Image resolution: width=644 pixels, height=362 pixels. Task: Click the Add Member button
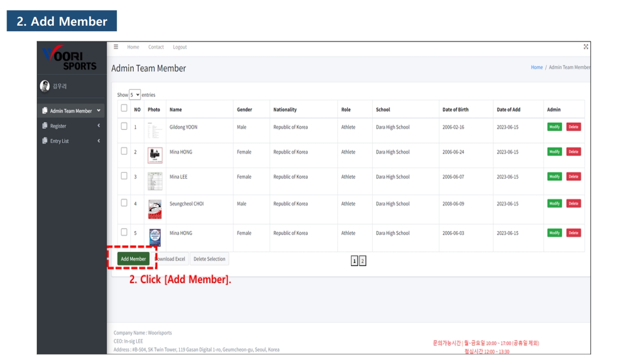[133, 259]
